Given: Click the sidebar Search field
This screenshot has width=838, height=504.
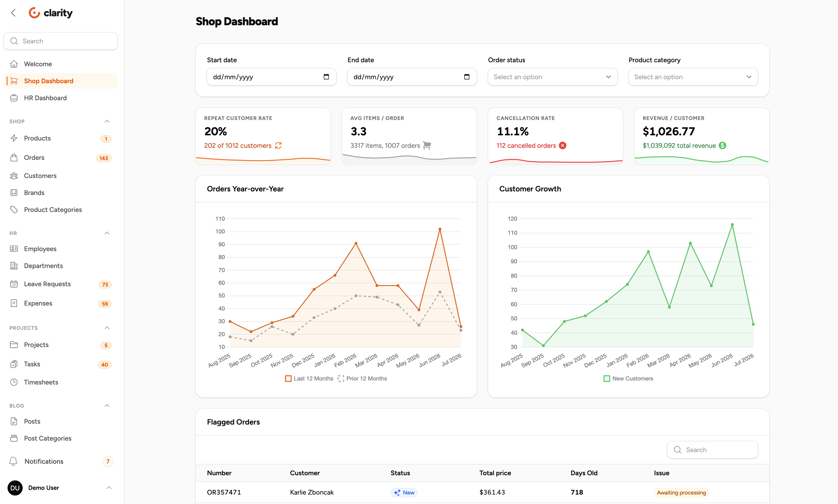Looking at the screenshot, I should click(60, 41).
